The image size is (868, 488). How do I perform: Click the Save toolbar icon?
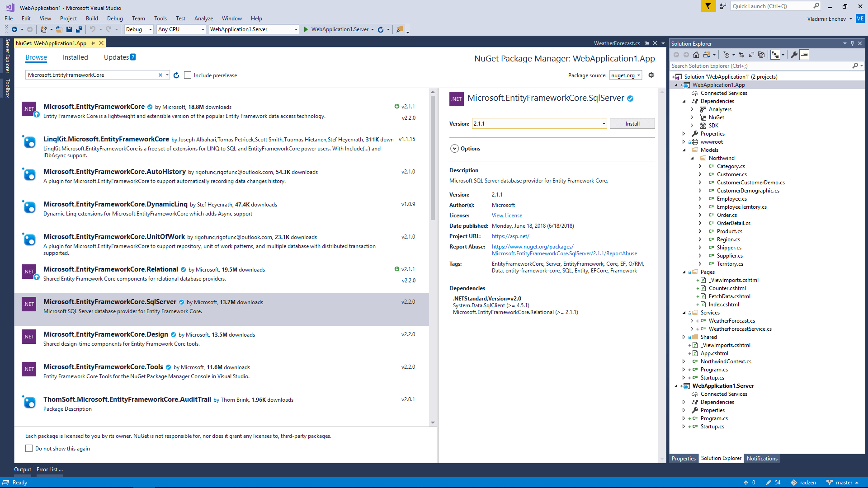coord(69,29)
